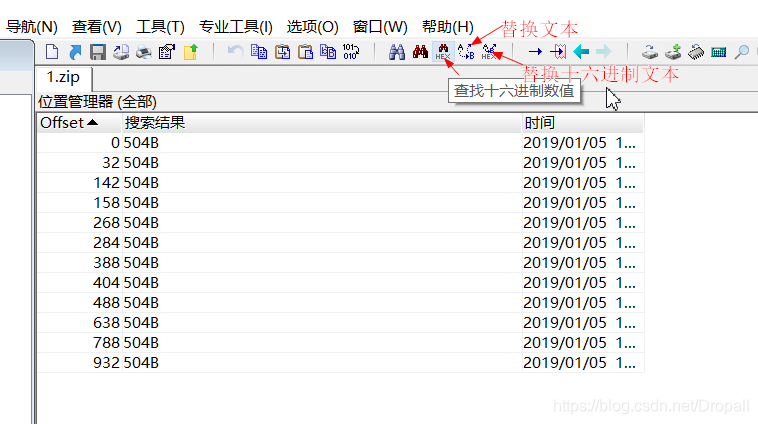Select the 504B result at offset 268

141,222
